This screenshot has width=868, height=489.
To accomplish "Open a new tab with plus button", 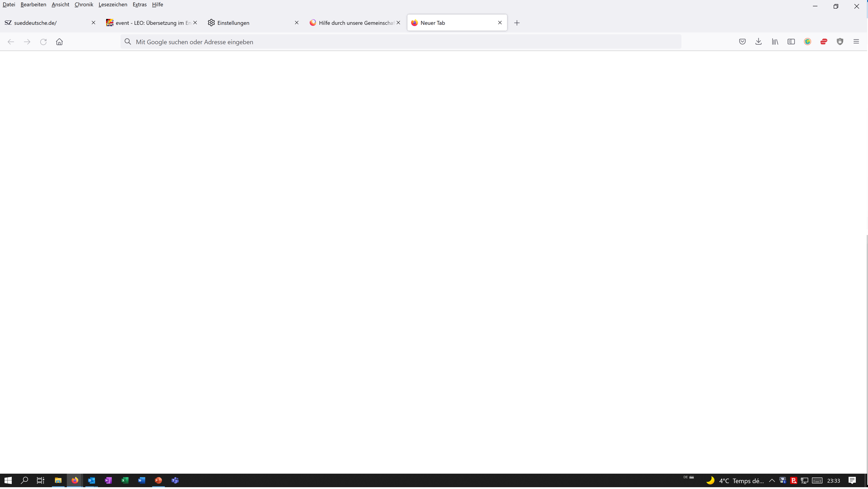I will pyautogui.click(x=517, y=23).
